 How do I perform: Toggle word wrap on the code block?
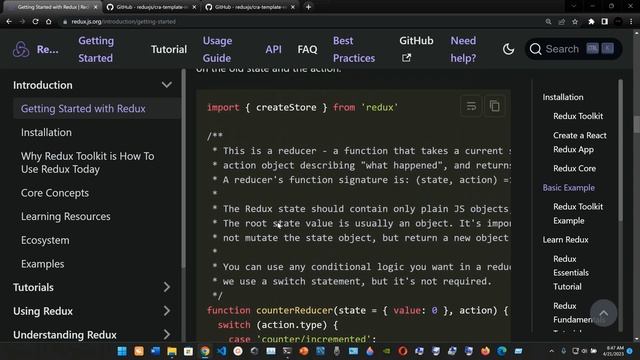pyautogui.click(x=471, y=106)
